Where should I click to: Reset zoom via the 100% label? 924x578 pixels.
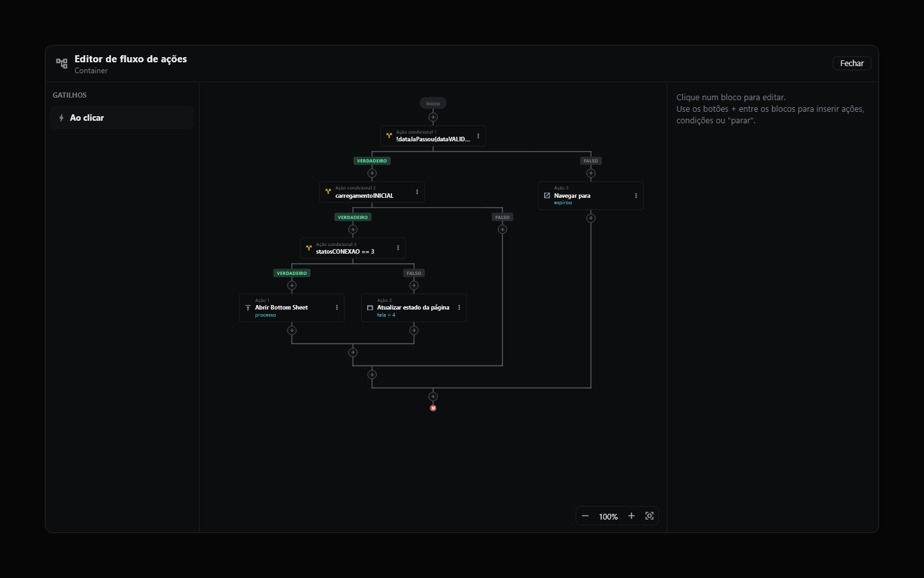608,516
